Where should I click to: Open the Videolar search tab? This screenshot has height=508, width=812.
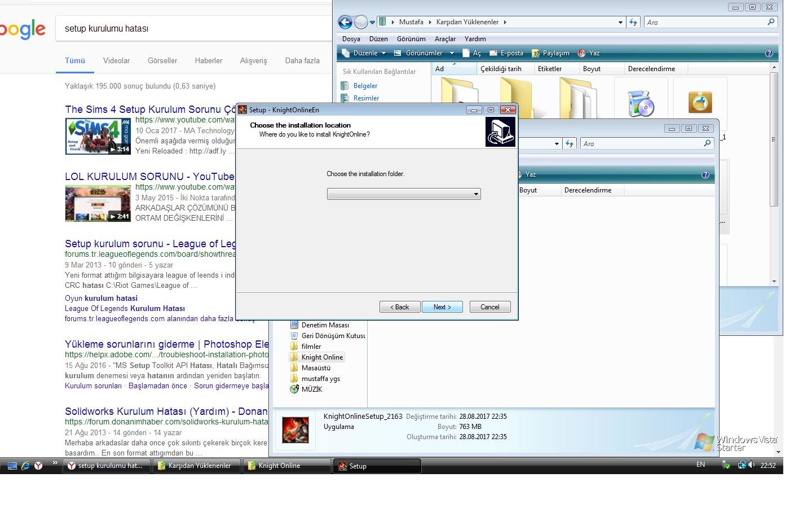pos(116,60)
